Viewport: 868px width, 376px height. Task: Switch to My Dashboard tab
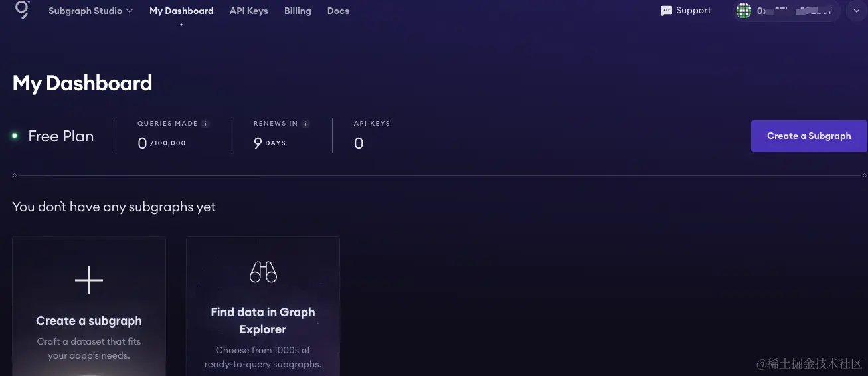pyautogui.click(x=181, y=11)
